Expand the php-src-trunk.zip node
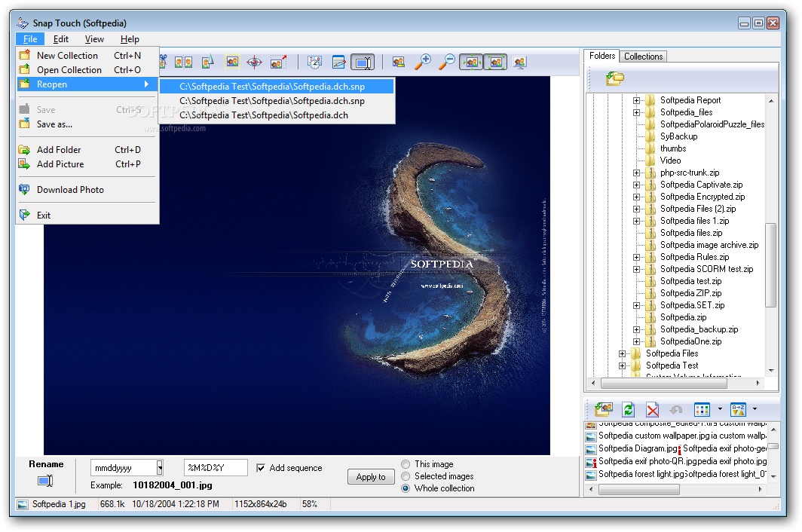Screen dimensions: 802x532 pyautogui.click(x=636, y=173)
